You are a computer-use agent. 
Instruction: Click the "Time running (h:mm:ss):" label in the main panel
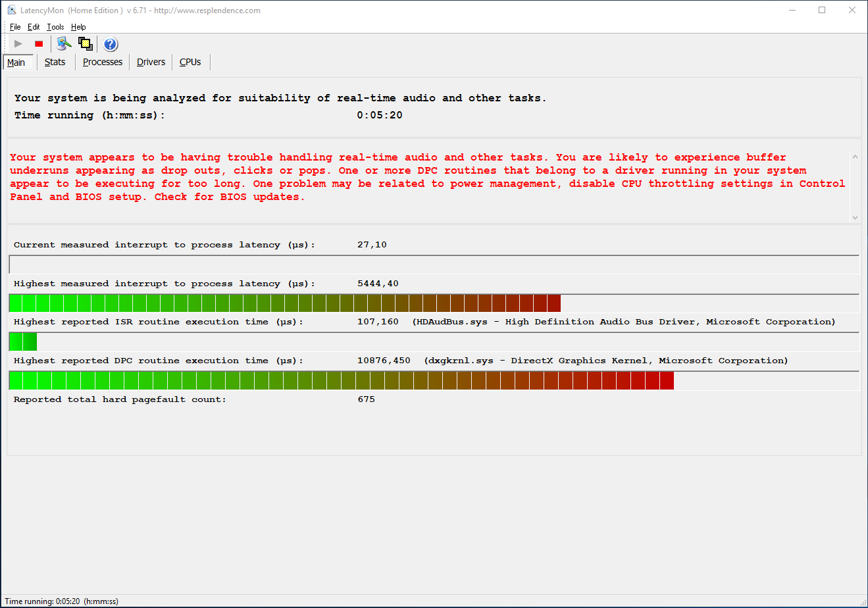click(89, 115)
